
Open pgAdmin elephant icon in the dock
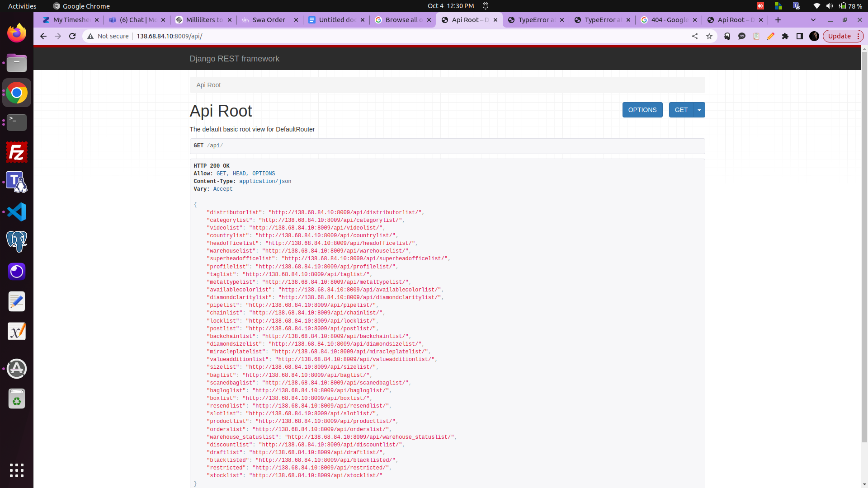17,242
